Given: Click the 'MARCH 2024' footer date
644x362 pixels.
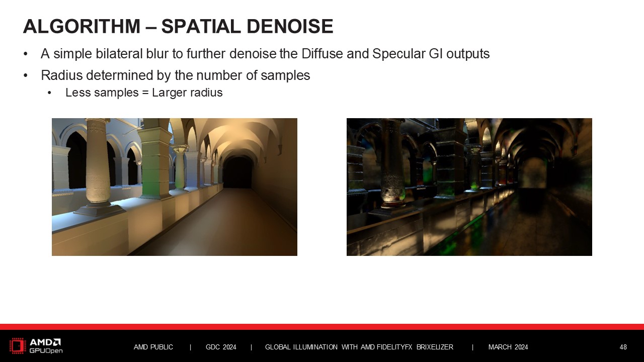Looking at the screenshot, I should pyautogui.click(x=508, y=347).
